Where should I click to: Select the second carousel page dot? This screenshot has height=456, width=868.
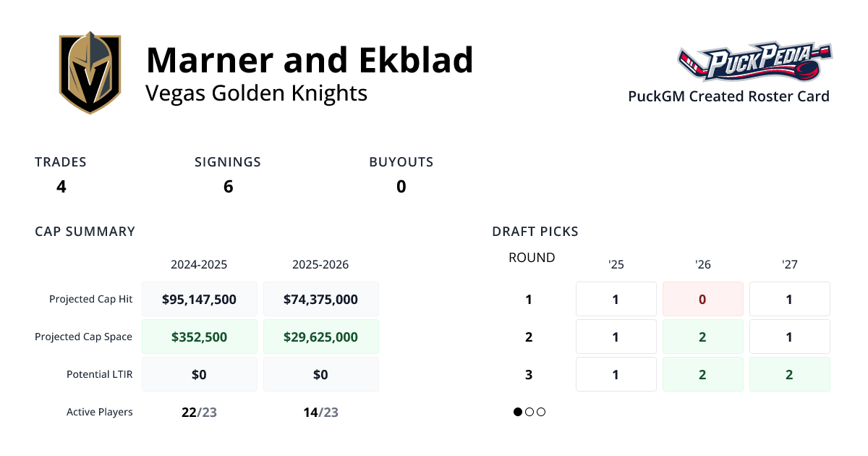(x=529, y=412)
